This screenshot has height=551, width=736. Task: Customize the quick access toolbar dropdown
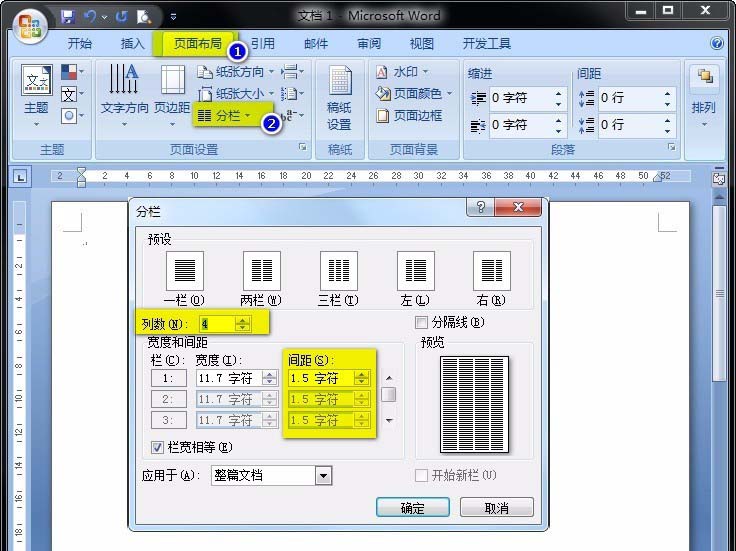pos(173,17)
